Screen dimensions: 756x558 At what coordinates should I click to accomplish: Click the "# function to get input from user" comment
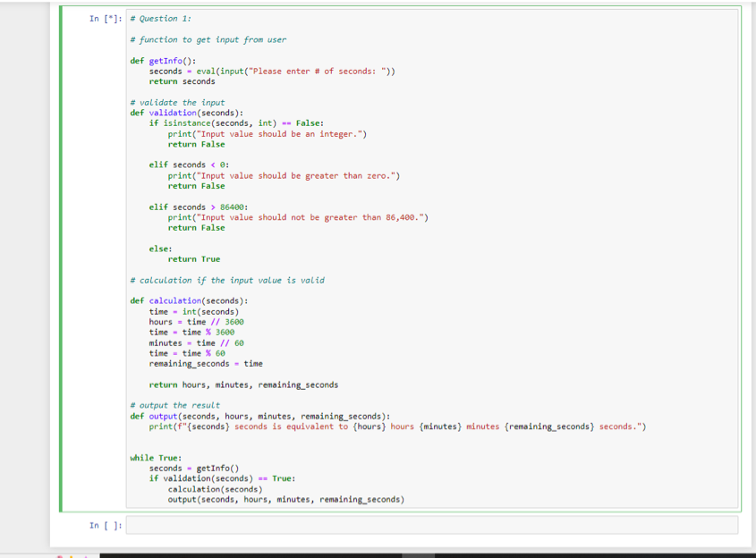pyautogui.click(x=208, y=39)
